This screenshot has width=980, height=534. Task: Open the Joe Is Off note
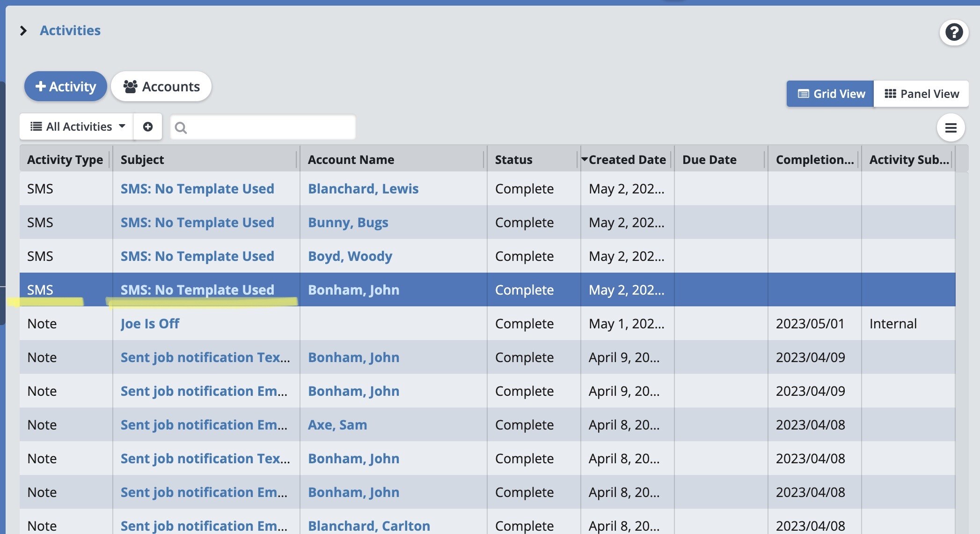point(150,324)
